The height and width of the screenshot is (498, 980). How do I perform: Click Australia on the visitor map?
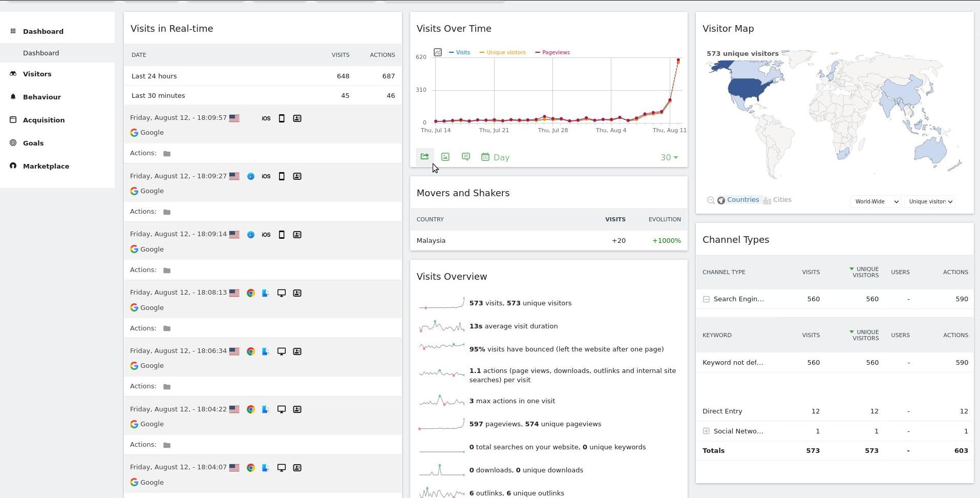(x=931, y=150)
